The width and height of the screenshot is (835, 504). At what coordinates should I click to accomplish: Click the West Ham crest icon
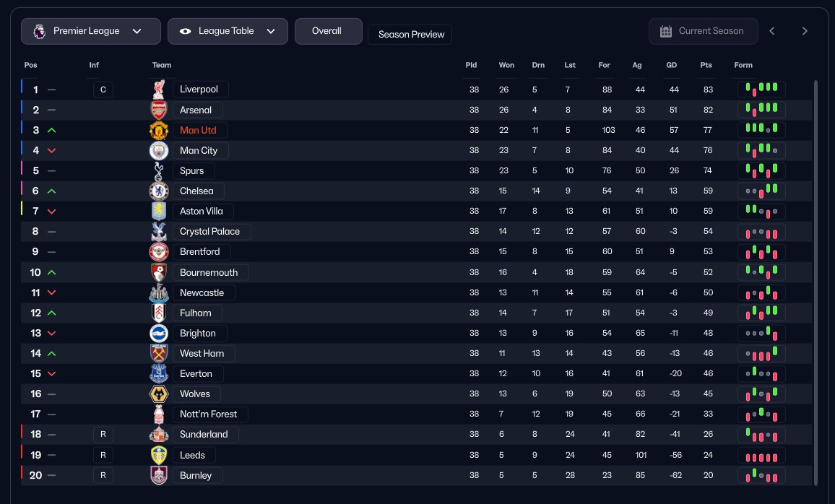point(159,353)
